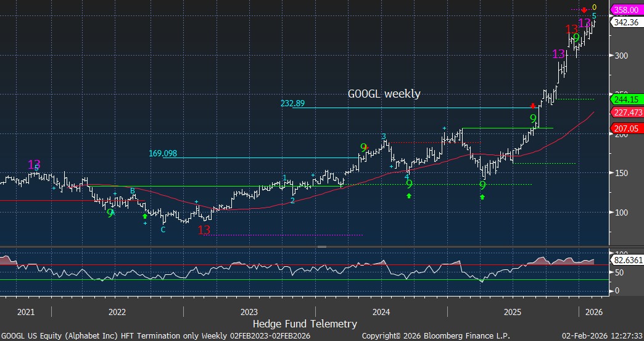
Task: Click the Hedge Fund Telemetry label
Action: tap(305, 324)
